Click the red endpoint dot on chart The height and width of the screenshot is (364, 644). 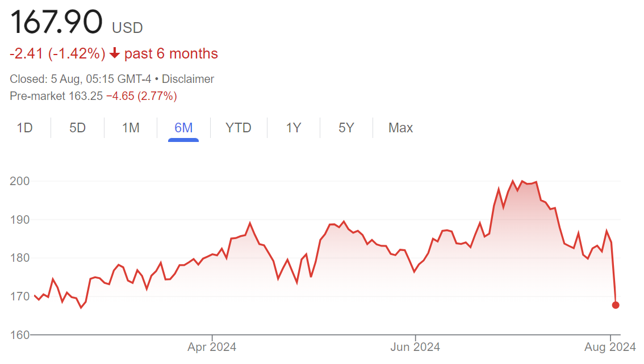pyautogui.click(x=616, y=305)
